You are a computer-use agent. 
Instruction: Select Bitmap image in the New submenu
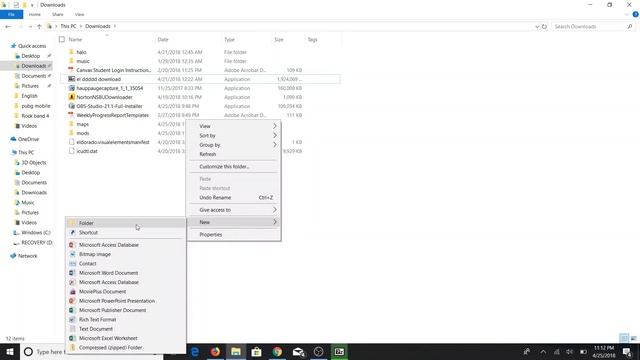[125, 254]
